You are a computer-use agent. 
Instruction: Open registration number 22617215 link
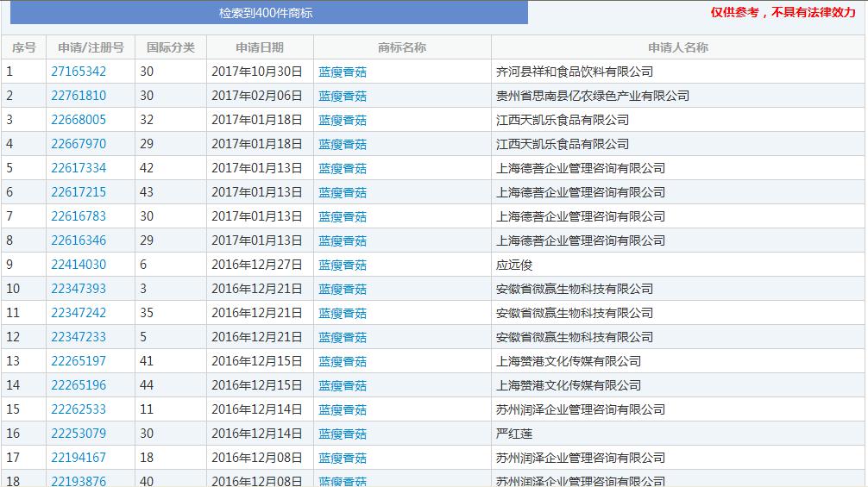[79, 192]
